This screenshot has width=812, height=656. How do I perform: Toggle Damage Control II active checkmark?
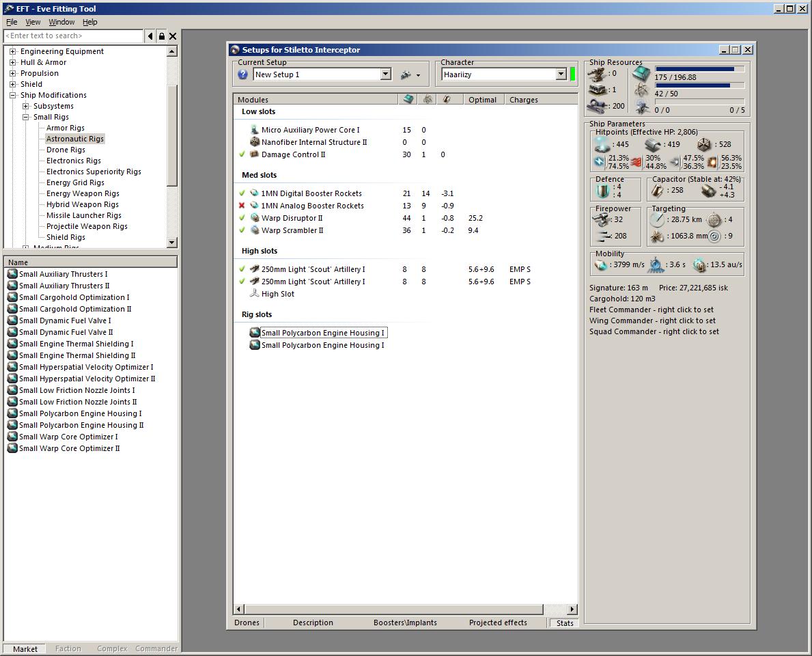point(242,154)
